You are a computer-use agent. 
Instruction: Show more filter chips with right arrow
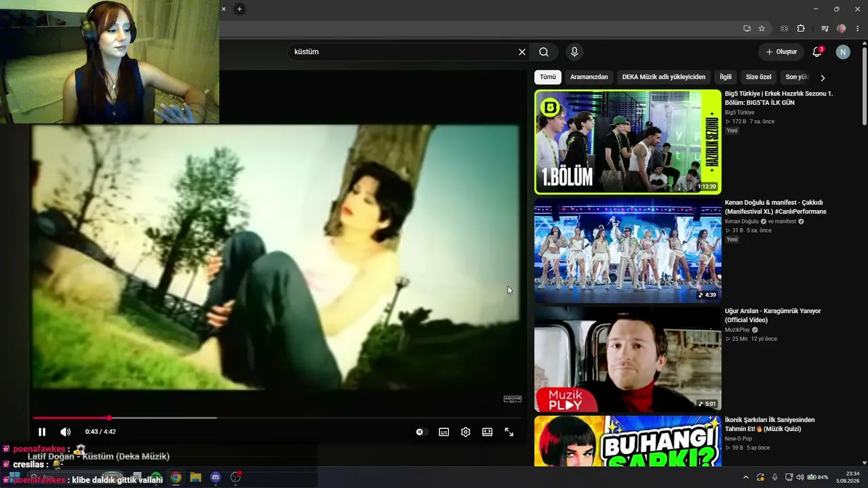(823, 78)
